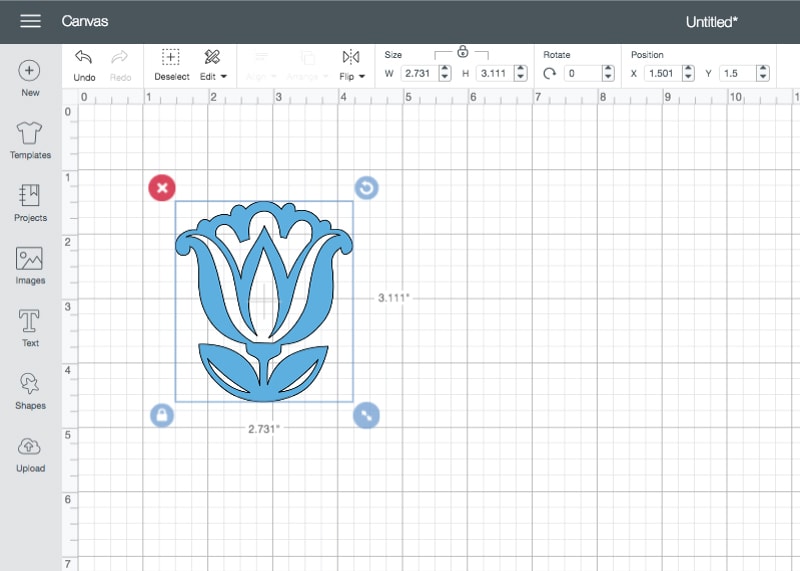The width and height of the screenshot is (800, 571).
Task: Click the Undo arrow icon
Action: 84,58
